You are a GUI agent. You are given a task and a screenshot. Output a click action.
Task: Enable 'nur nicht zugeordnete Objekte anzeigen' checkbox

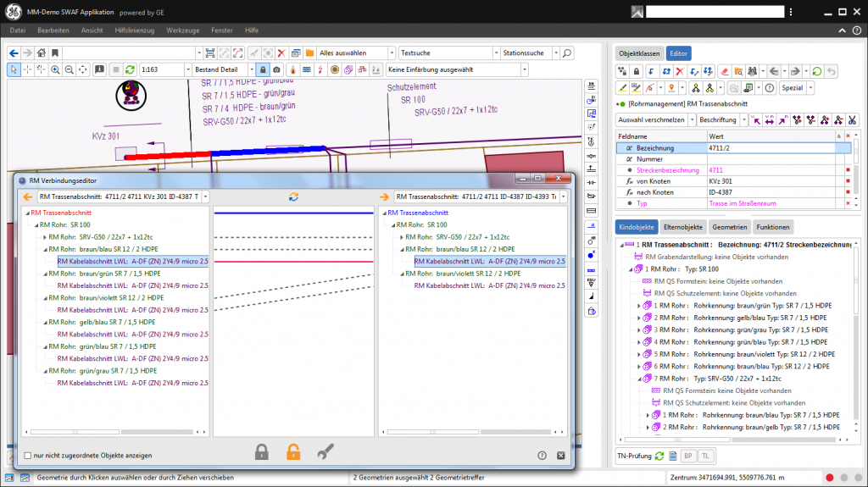point(28,456)
